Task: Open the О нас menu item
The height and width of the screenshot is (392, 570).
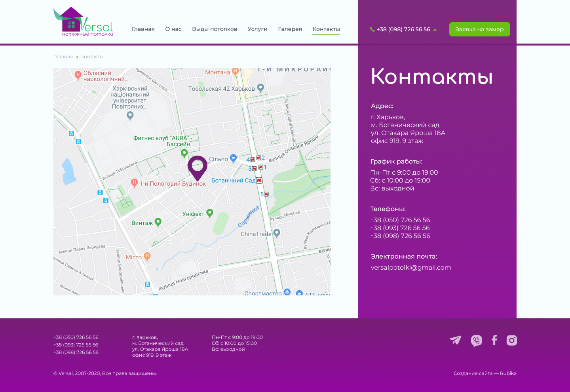Action: point(173,29)
